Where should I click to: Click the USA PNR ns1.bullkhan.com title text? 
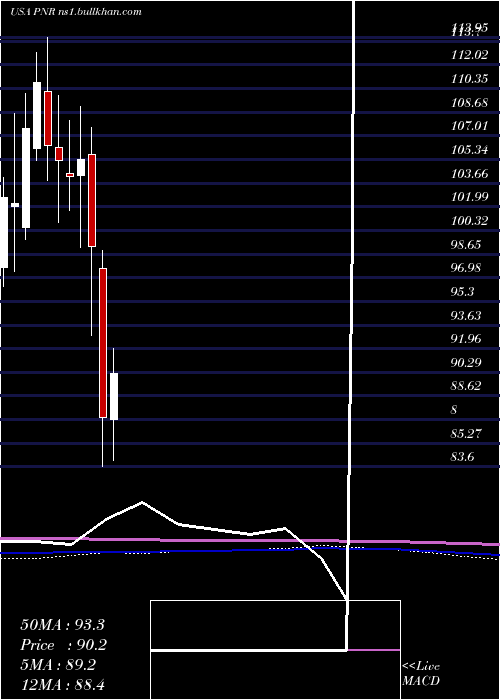75,11
